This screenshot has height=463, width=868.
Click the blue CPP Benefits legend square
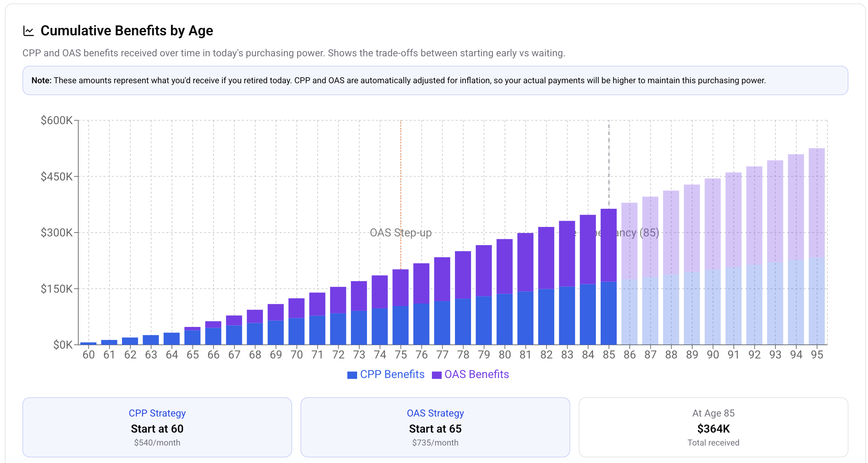[352, 375]
